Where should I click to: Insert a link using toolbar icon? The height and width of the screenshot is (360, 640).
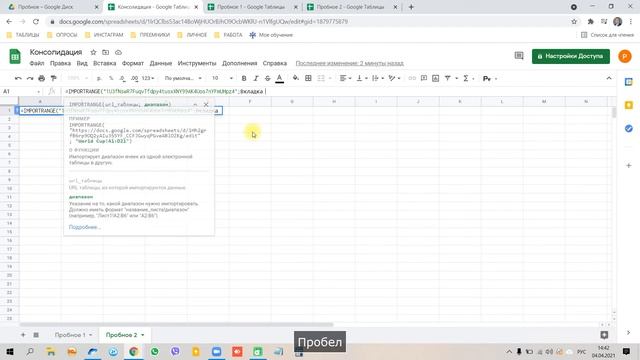(x=412, y=78)
